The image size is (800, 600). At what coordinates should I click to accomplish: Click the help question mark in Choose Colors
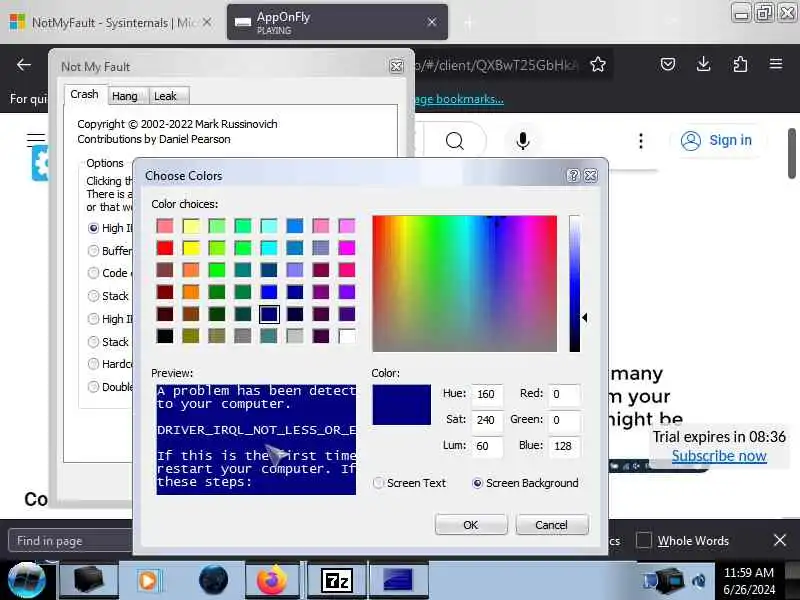[573, 176]
